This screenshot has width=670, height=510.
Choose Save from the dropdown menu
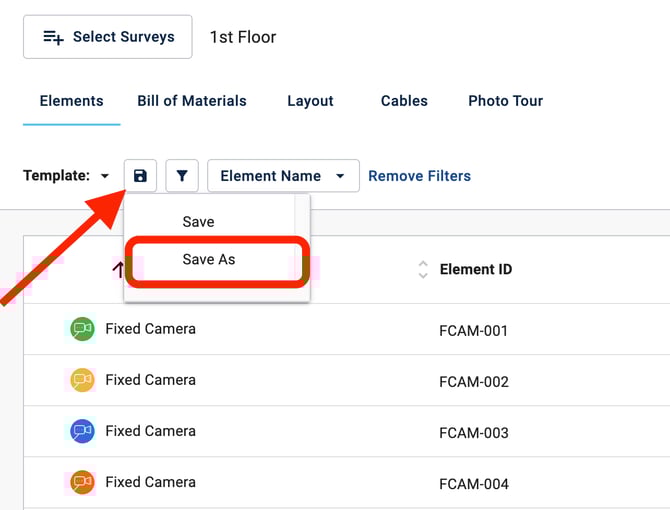coord(198,222)
